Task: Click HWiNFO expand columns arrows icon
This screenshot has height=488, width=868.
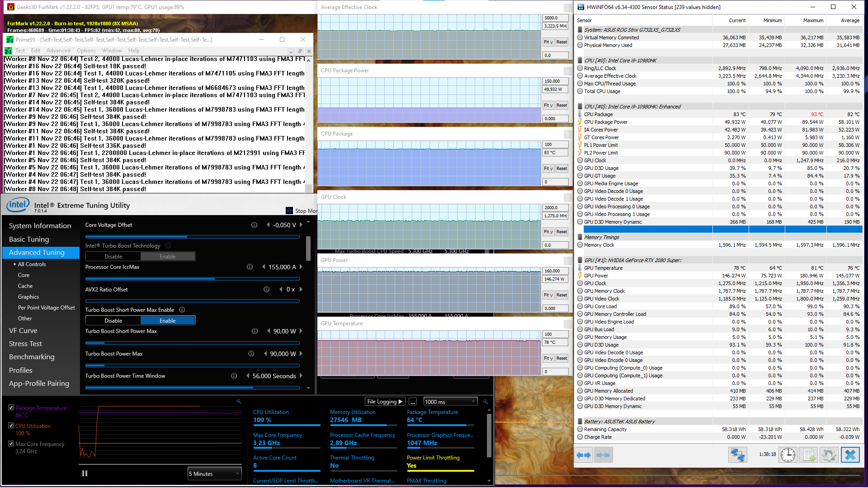Action: click(x=584, y=455)
